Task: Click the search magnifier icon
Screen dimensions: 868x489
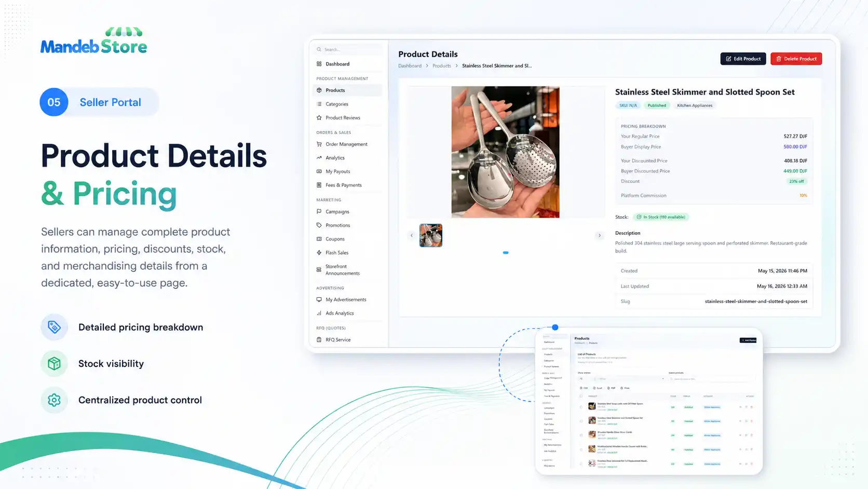Action: (x=319, y=49)
